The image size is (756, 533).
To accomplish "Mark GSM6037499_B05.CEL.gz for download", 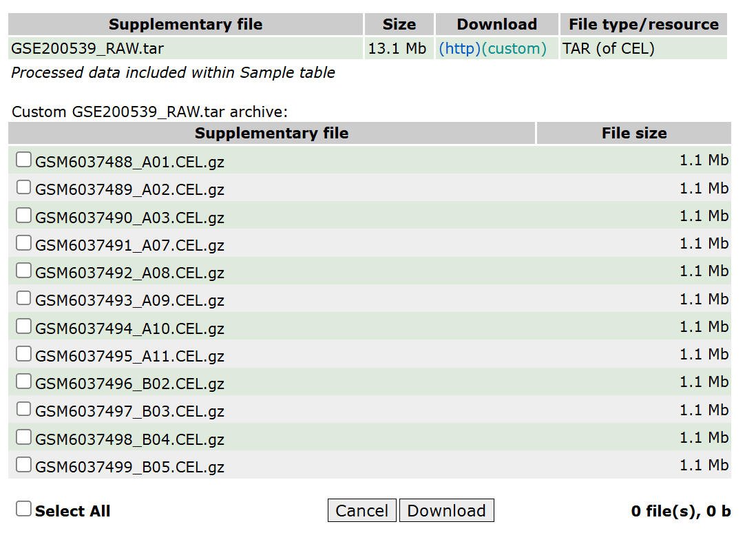I will coord(23,465).
